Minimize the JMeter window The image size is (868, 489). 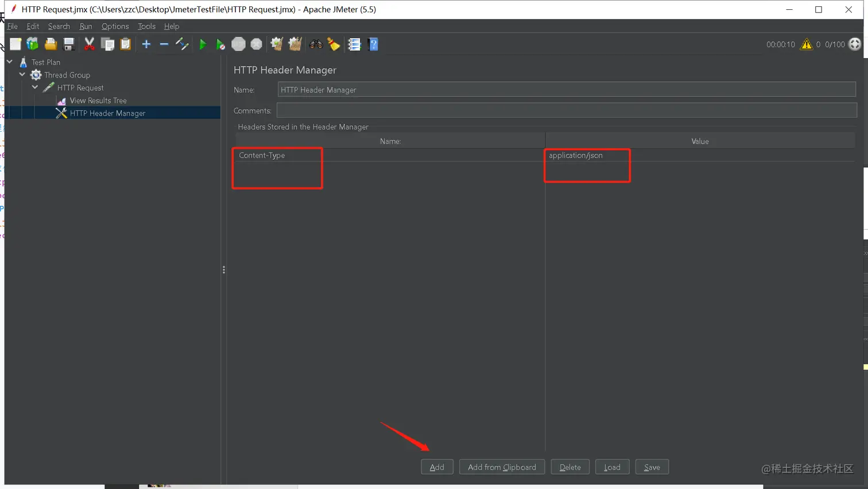789,9
